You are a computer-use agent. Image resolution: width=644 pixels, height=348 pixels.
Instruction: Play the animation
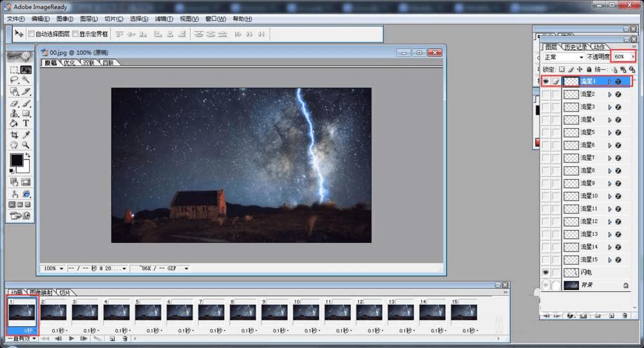pos(71,338)
